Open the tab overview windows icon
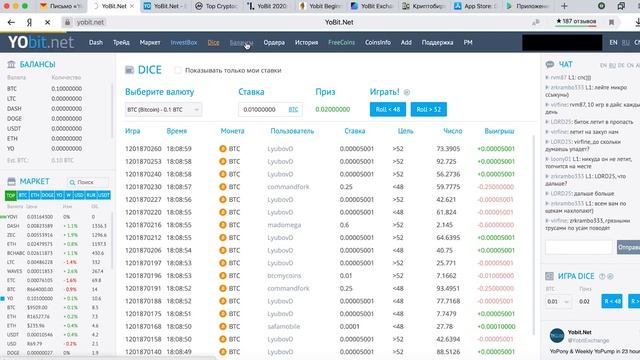640x360 pixels. pyautogui.click(x=621, y=6)
